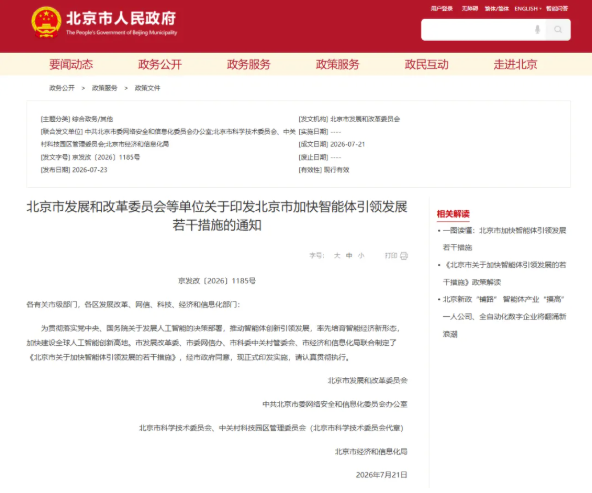Click the microphone voice search icon
The image size is (592, 493).
coord(537,29)
